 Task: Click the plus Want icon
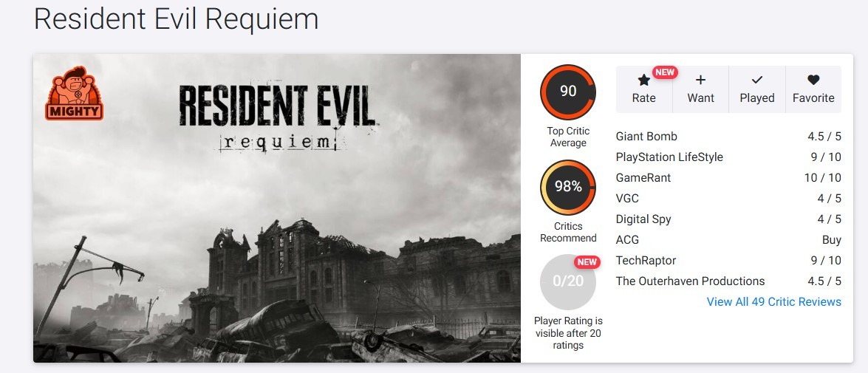coord(700,81)
